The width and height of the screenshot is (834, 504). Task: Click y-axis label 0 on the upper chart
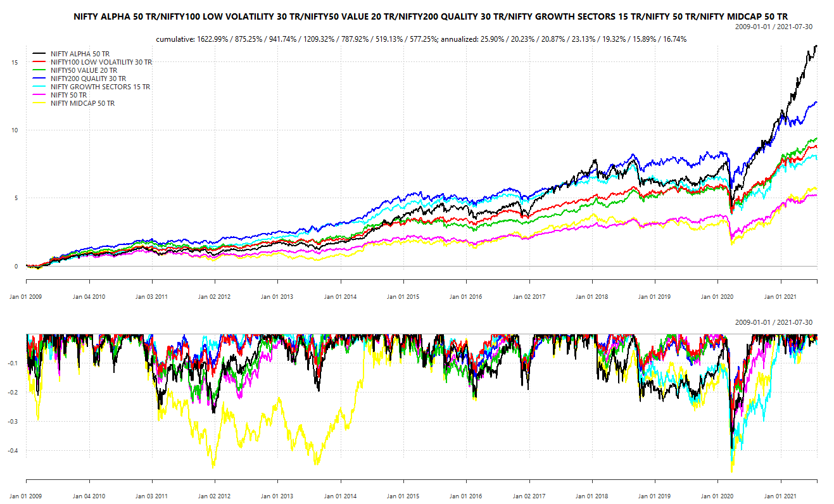15,267
